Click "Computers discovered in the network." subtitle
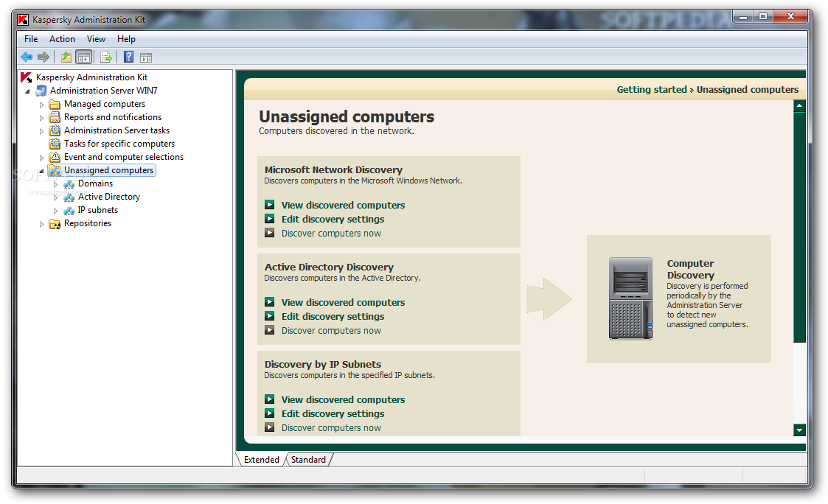Screen dimensions: 828x504 click(336, 131)
